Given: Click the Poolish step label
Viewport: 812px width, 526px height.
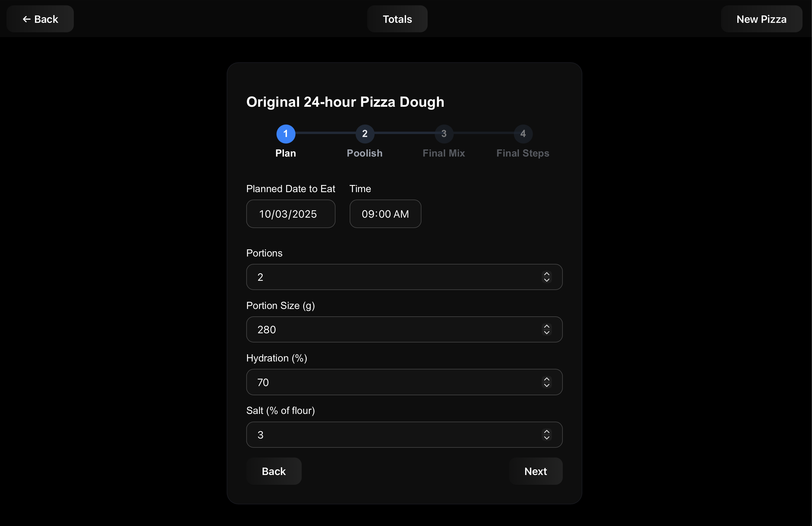Looking at the screenshot, I should click(365, 153).
